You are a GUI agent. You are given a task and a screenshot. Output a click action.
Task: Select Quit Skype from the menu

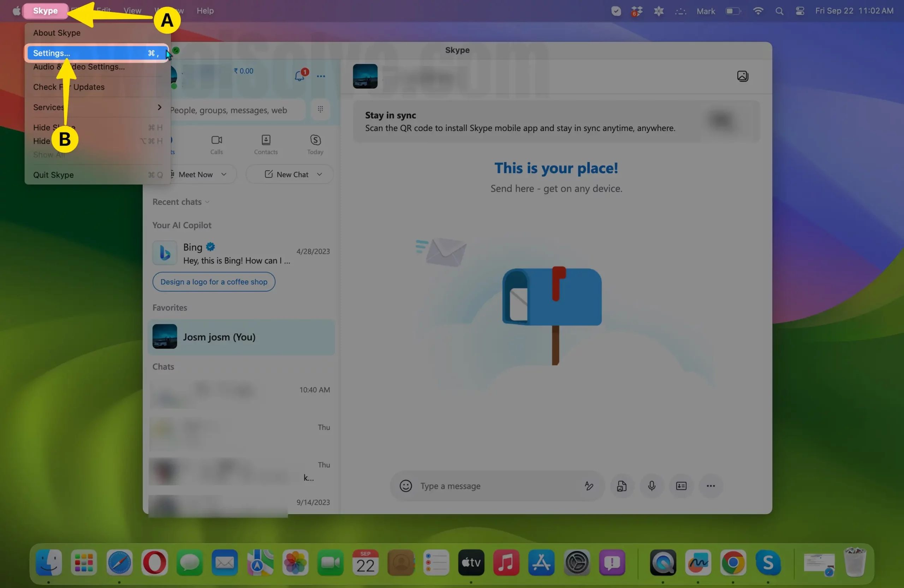[x=97, y=175]
